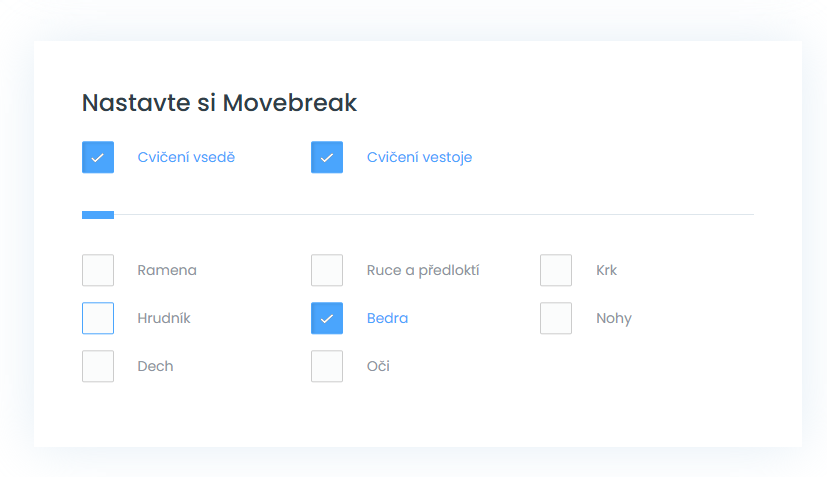The width and height of the screenshot is (827, 477).
Task: Tick the Ruce a předloktí checkbox
Action: click(327, 270)
